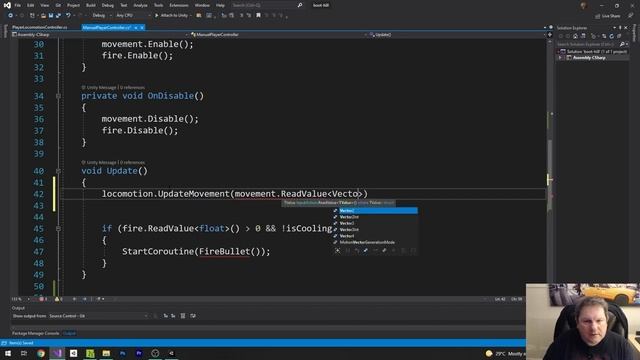Pin the Solution Explorer panel
The image size is (640, 360).
[620, 28]
